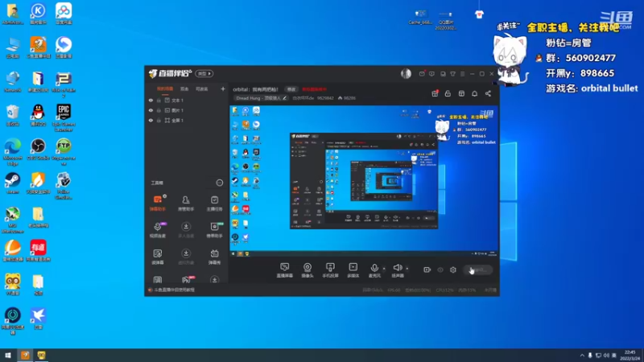The image size is (644, 362).
Task: Expand the microphone options arrow
Action: coord(384,269)
